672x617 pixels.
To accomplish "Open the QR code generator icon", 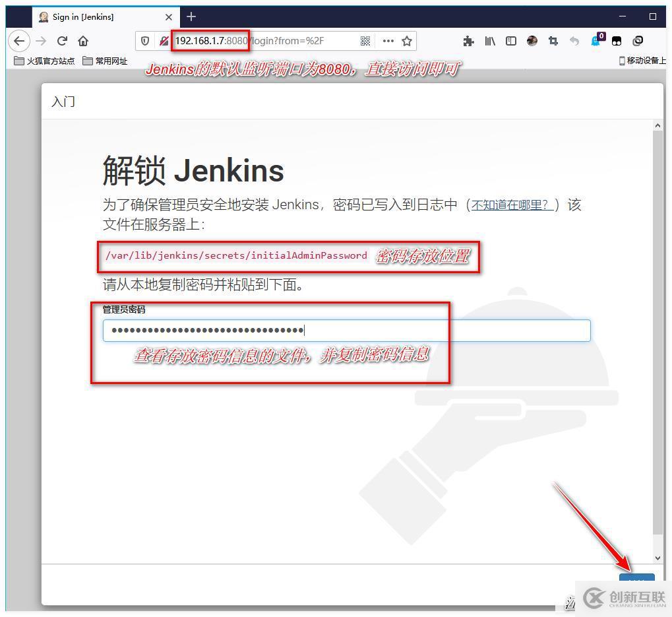I will tap(365, 41).
